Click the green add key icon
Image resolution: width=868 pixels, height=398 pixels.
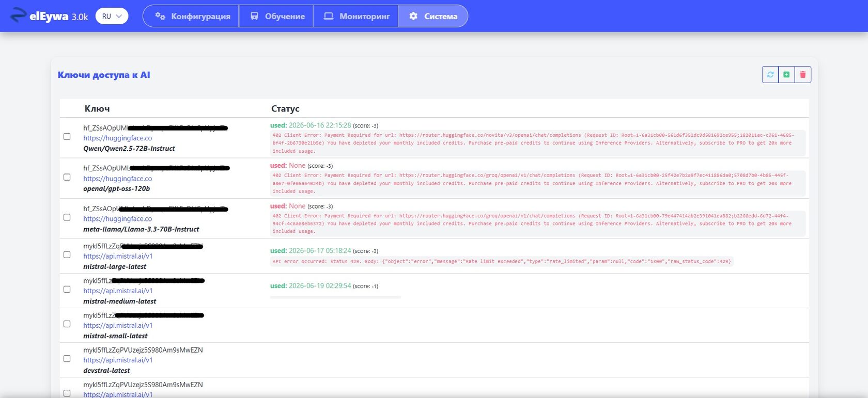point(786,74)
